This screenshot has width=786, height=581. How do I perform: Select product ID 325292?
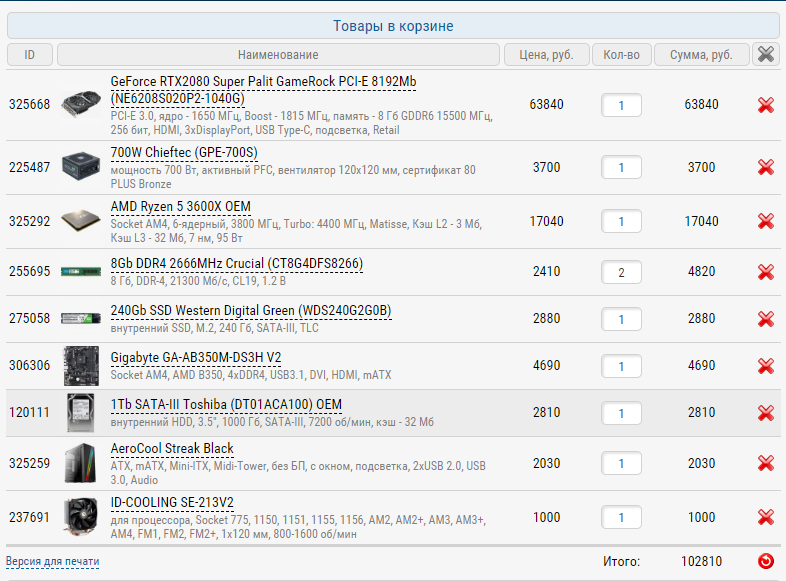coord(30,221)
